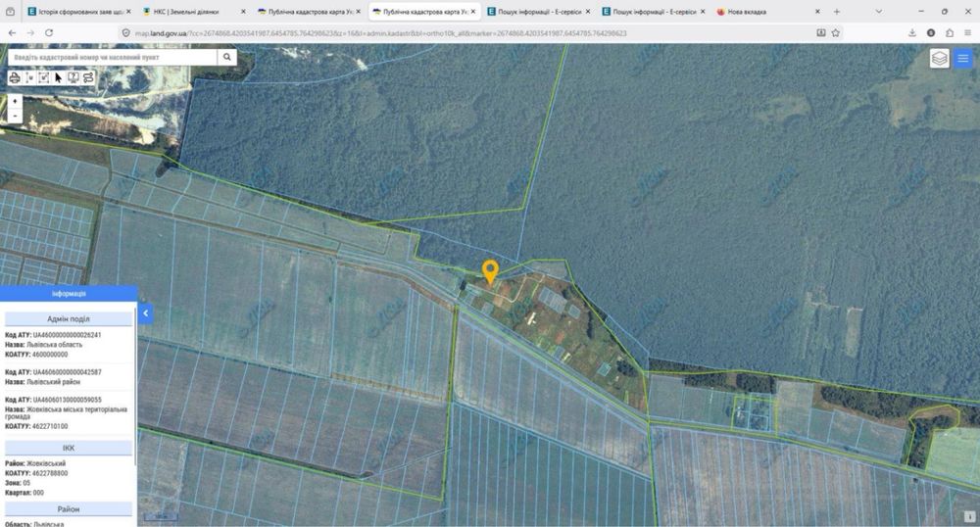Reload the page

tap(49, 32)
